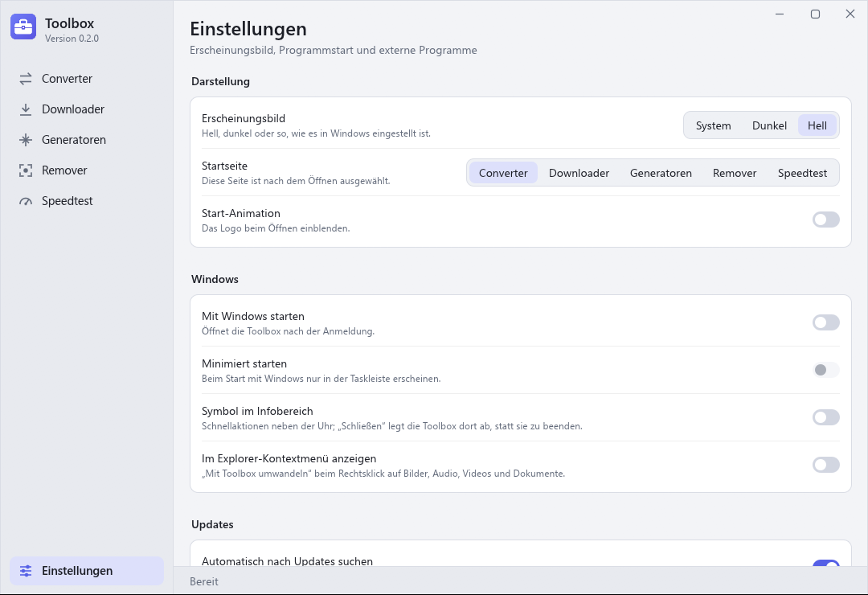Enable the Start-Animation switch
Screen dimensions: 868x595
click(x=826, y=220)
